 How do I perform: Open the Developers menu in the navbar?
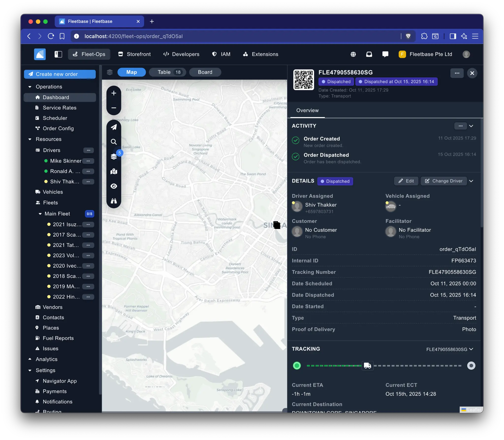181,54
